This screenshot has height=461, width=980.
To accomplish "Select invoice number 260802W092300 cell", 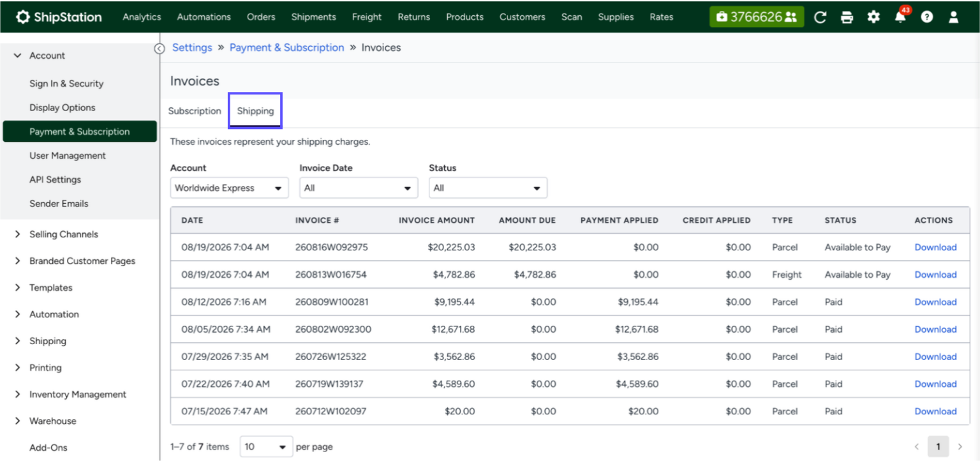I will (333, 329).
